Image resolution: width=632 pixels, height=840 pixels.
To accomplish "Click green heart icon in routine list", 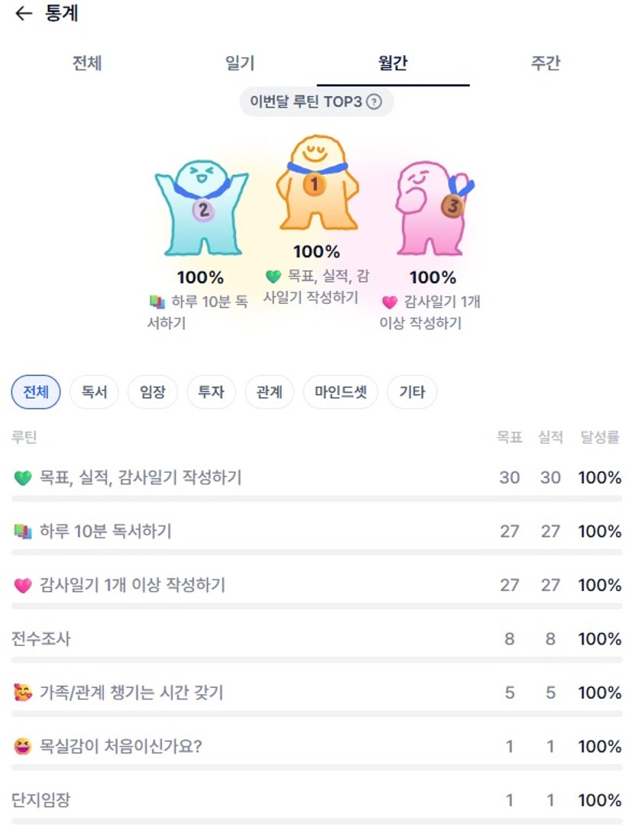I will 23,478.
